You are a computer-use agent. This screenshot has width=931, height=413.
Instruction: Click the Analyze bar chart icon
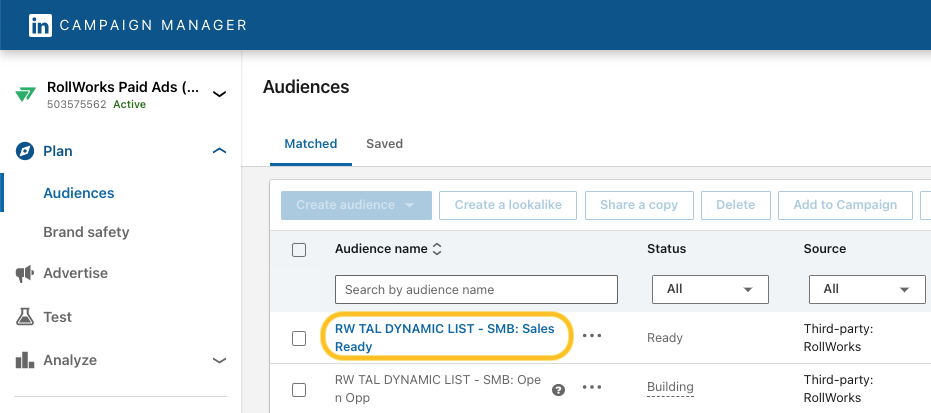25,360
